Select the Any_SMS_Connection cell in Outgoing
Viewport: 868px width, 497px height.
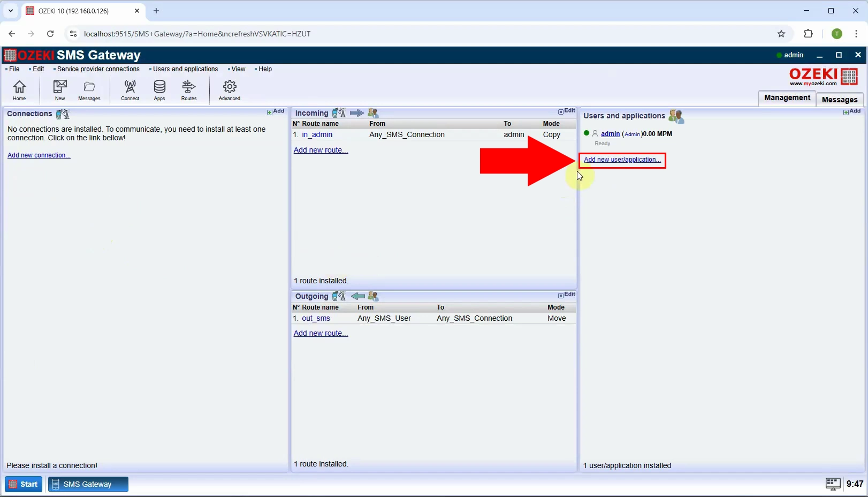tap(474, 318)
